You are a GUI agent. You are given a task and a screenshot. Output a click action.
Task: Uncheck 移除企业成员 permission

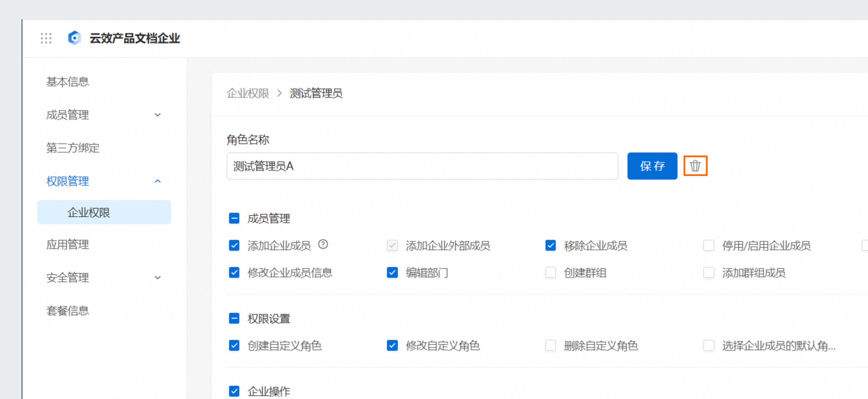(550, 245)
